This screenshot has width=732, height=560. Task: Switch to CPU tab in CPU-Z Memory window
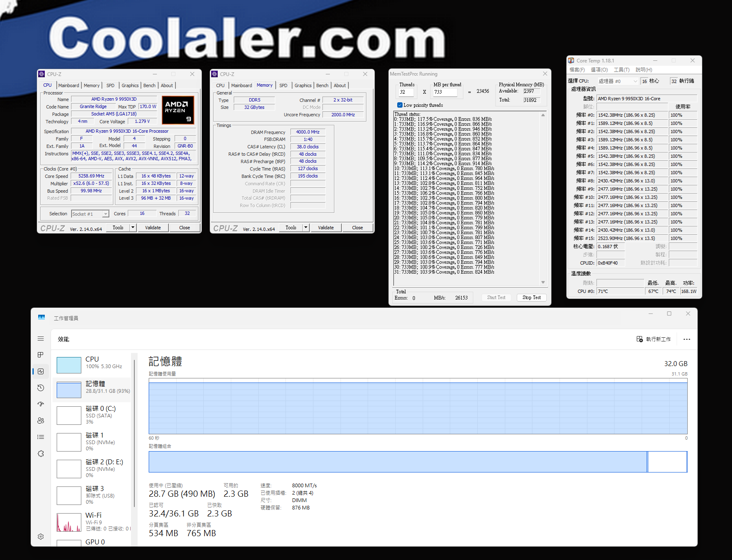pyautogui.click(x=221, y=85)
